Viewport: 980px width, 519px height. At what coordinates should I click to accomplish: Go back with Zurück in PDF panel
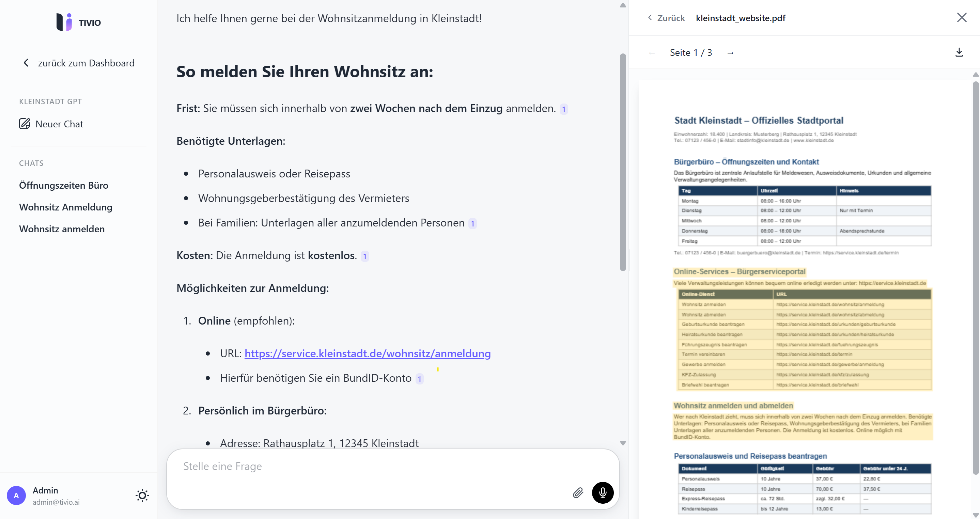pyautogui.click(x=666, y=18)
